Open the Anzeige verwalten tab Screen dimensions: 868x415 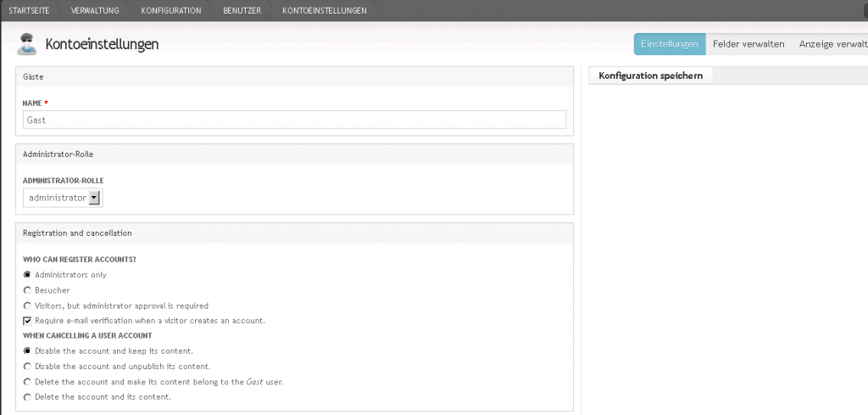pos(832,44)
